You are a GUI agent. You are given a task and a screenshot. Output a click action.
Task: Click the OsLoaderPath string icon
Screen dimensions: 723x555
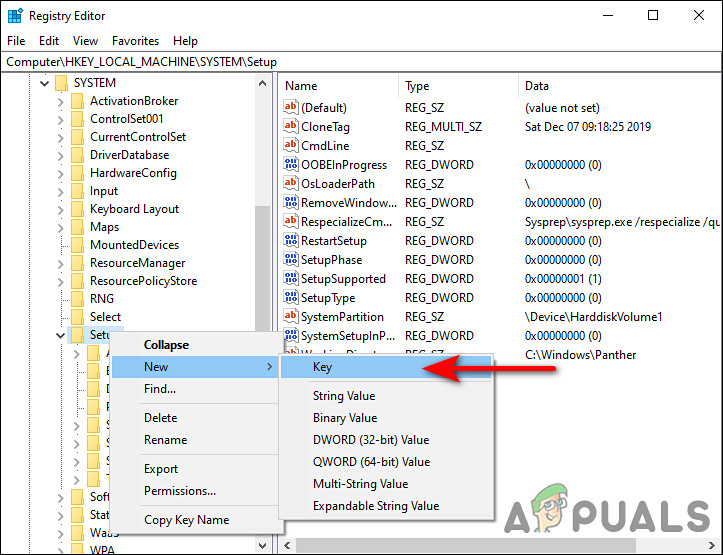click(290, 183)
